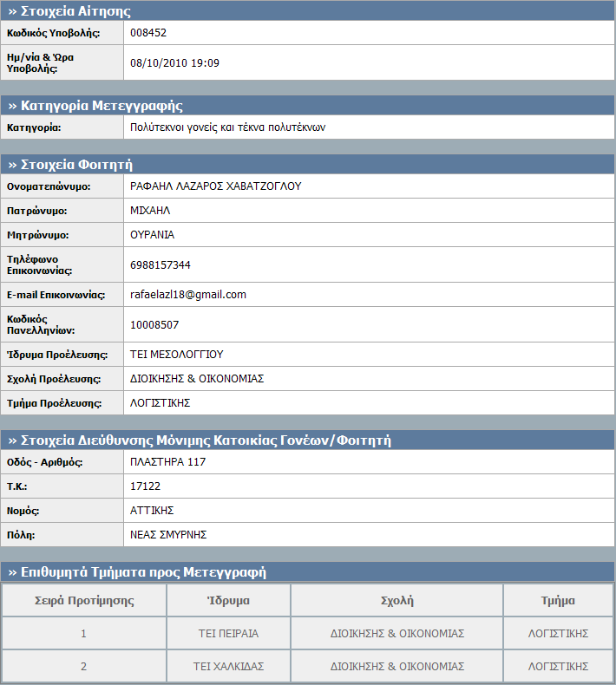Click the Στοιχεία Αίτησης section header
This screenshot has width=616, height=685.
307,11
